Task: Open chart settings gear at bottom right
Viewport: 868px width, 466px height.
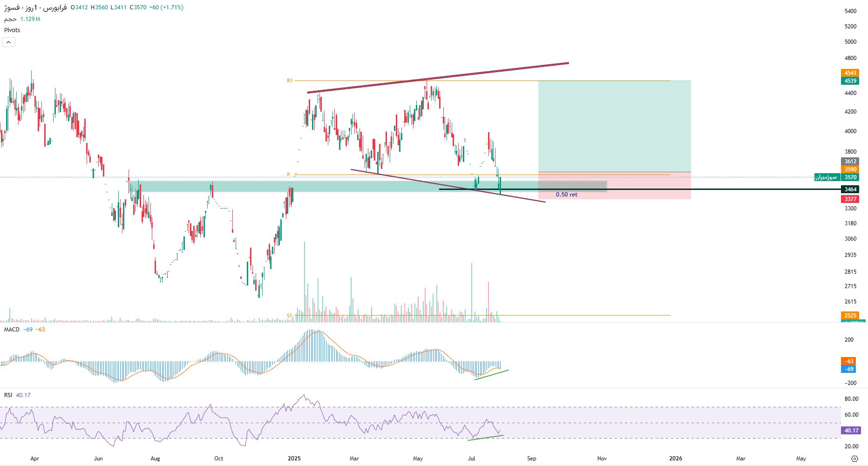Action: click(854, 459)
